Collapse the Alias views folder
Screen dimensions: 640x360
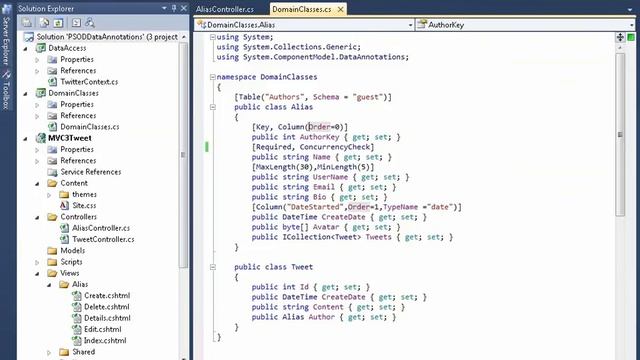coord(49,284)
